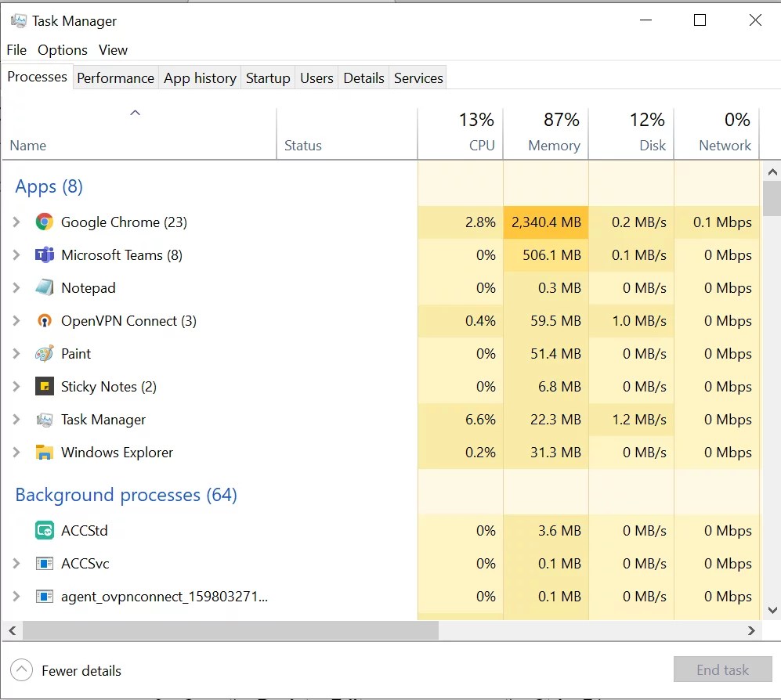The height and width of the screenshot is (700, 781).
Task: Sort by the Name column header
Action: pyautogui.click(x=139, y=133)
